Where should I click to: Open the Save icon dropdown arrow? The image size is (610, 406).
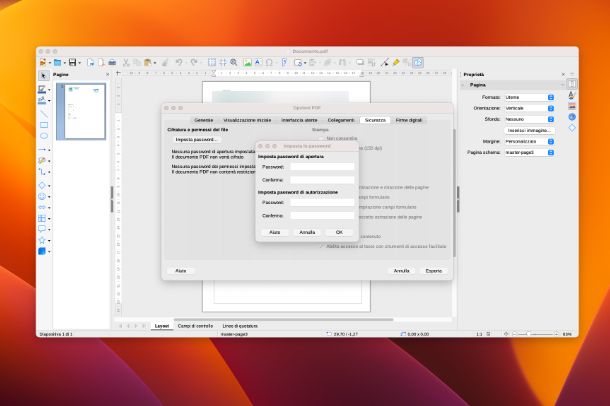click(80, 63)
